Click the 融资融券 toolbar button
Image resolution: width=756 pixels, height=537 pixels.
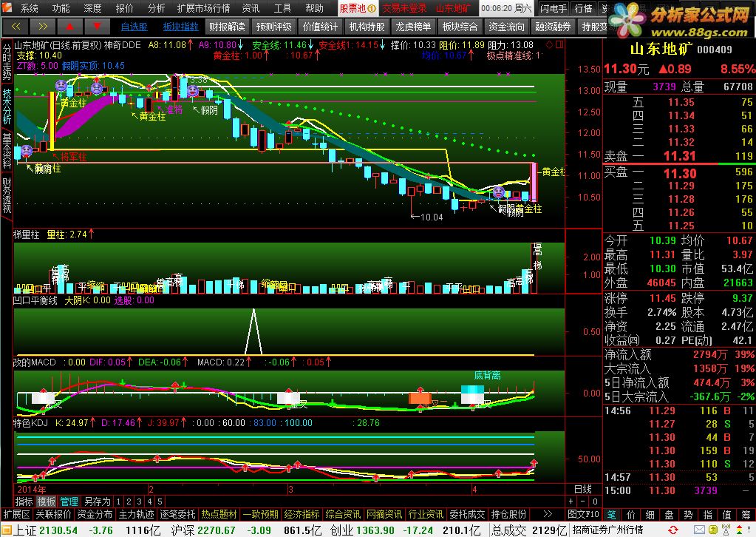(x=553, y=27)
